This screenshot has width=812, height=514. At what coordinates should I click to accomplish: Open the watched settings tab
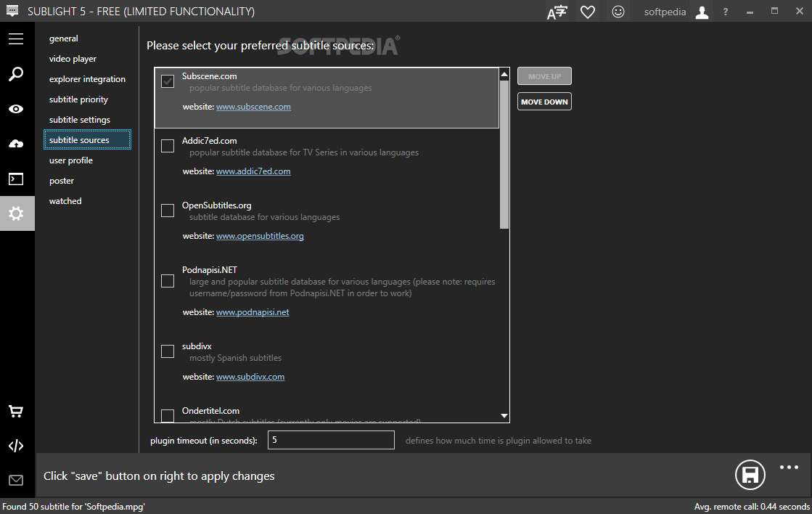click(65, 201)
